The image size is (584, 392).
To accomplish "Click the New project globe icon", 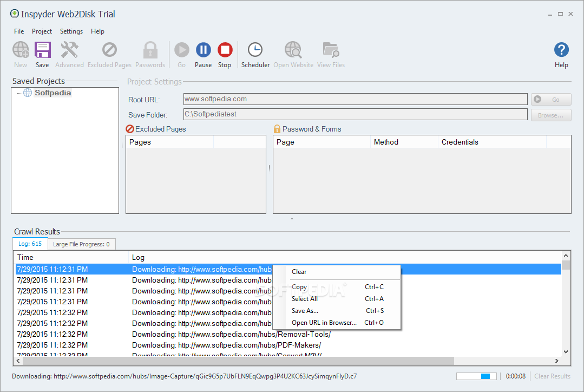I will coord(21,50).
